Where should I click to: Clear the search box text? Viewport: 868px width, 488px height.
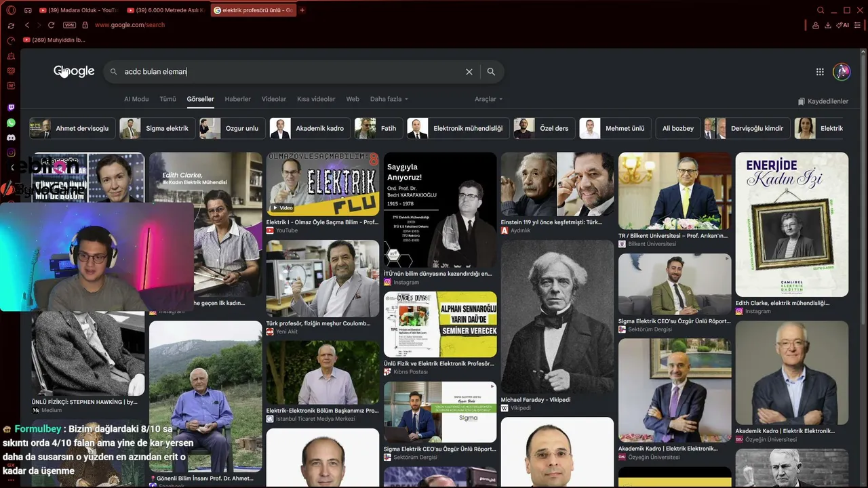469,72
